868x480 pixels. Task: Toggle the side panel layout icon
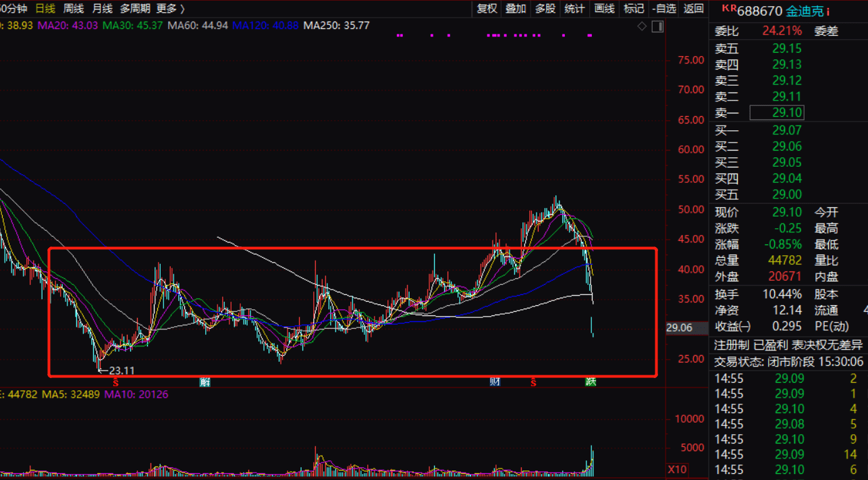point(657,26)
